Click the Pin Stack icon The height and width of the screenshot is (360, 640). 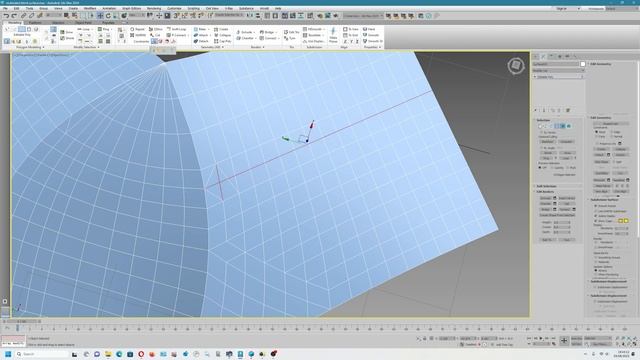coord(536,110)
